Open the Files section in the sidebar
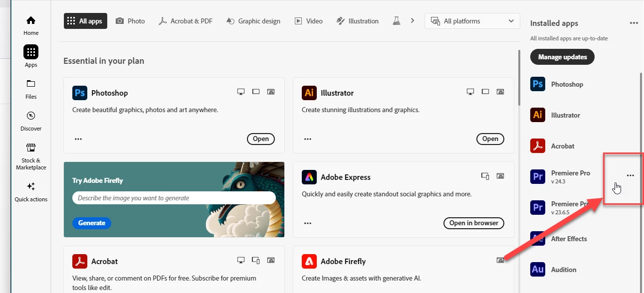 pos(31,89)
